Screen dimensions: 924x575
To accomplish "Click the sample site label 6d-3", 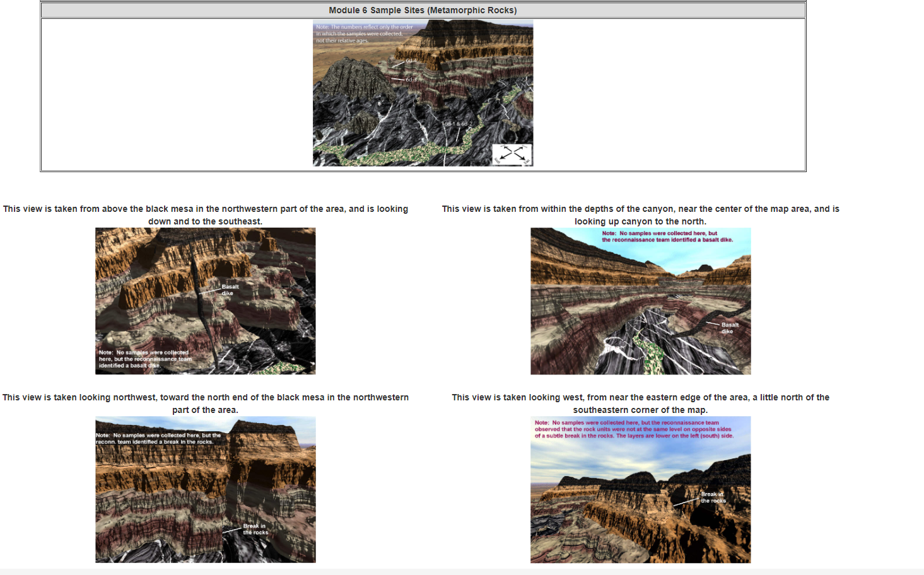I will pyautogui.click(x=411, y=80).
